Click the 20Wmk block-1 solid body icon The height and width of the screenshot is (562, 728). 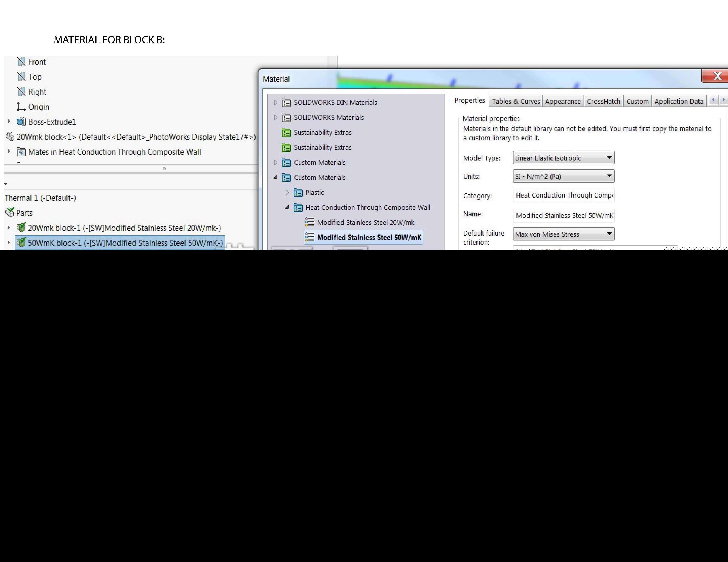click(x=21, y=228)
